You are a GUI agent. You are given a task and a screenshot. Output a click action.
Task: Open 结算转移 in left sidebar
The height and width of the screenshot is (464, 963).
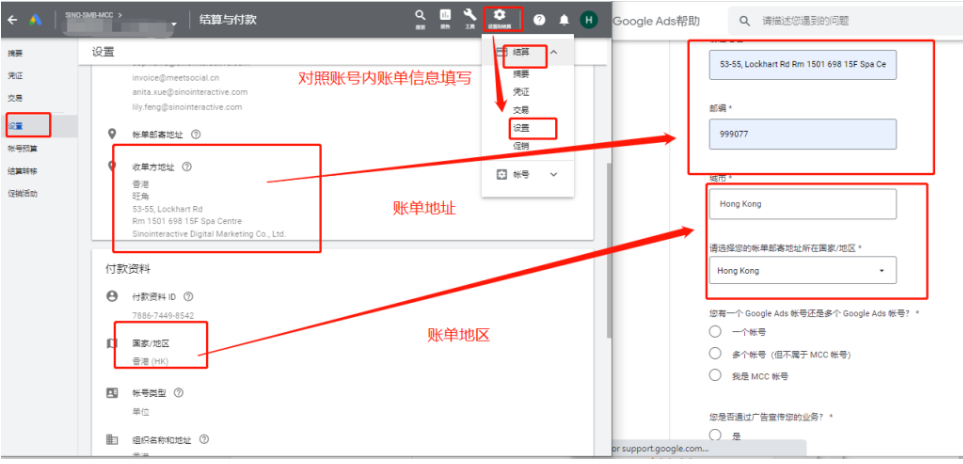pos(21,171)
